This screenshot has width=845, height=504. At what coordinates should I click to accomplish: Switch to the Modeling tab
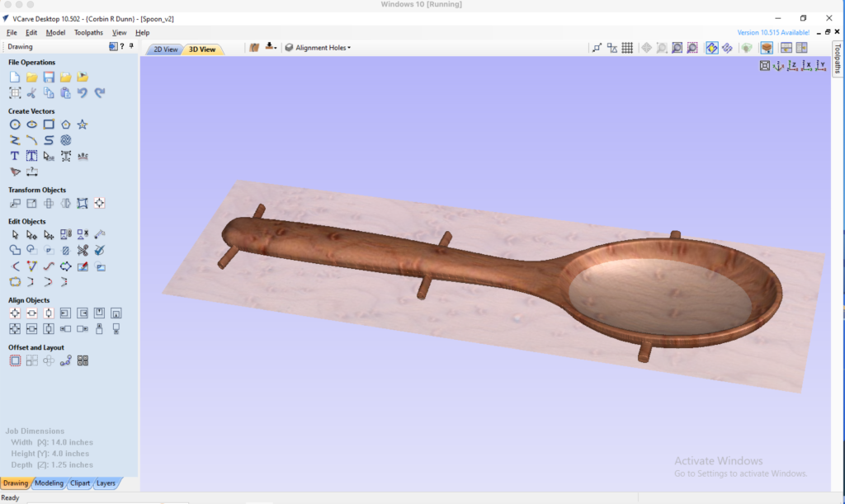click(50, 483)
